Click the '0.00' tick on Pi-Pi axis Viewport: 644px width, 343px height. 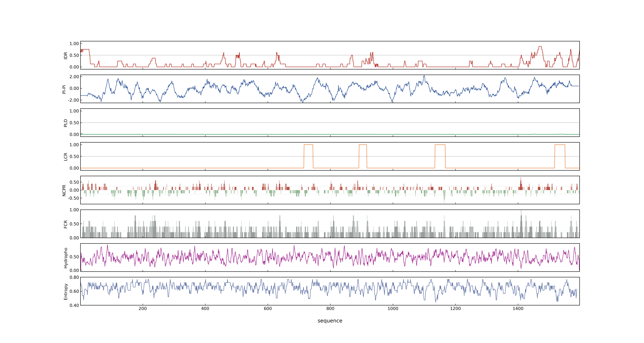tap(74, 88)
